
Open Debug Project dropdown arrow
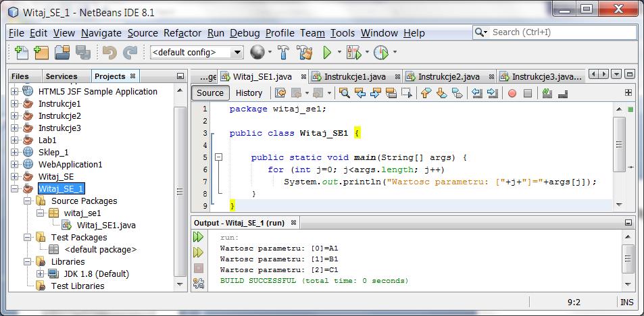(x=367, y=52)
